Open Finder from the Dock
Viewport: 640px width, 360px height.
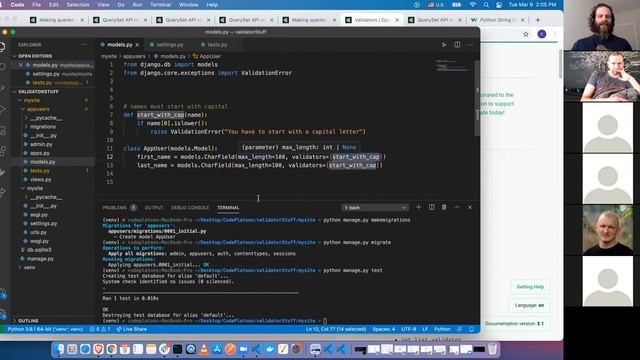tap(60, 349)
